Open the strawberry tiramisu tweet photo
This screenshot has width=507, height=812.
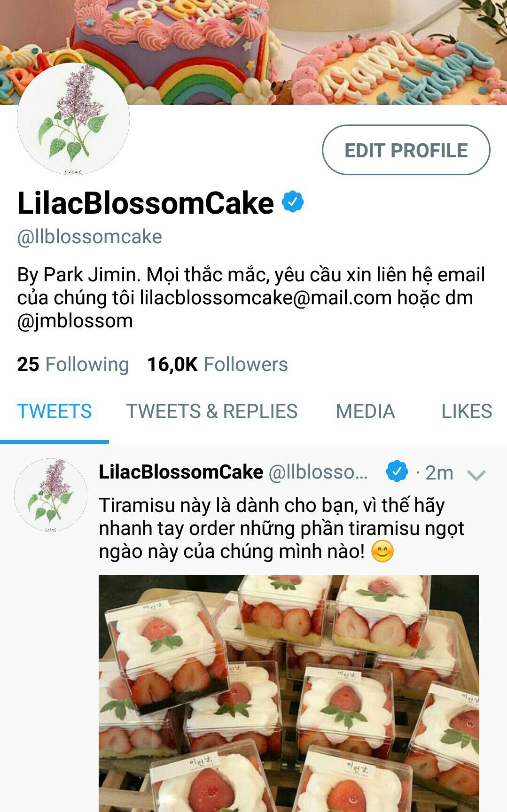289,693
